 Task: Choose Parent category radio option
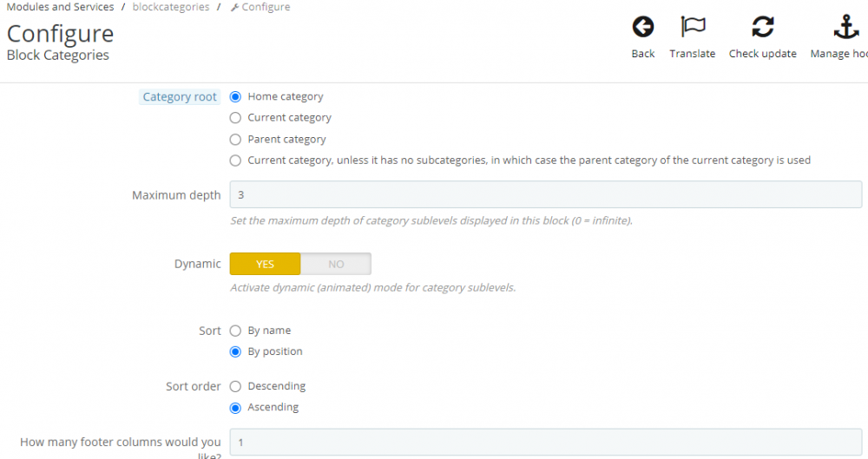click(235, 140)
